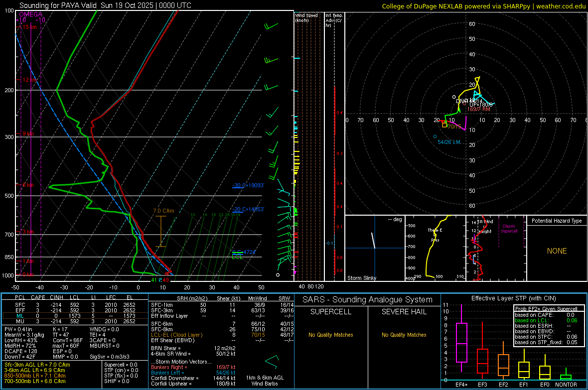Image resolution: width=588 pixels, height=390 pixels.
Task: Click the 'Wind Speed (knots)' panel heading
Action: click(306, 17)
